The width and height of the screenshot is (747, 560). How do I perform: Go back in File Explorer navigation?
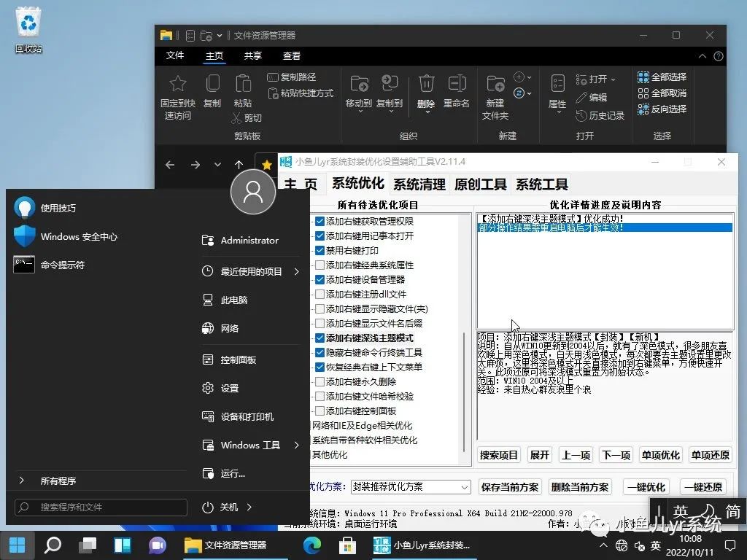coord(170,165)
